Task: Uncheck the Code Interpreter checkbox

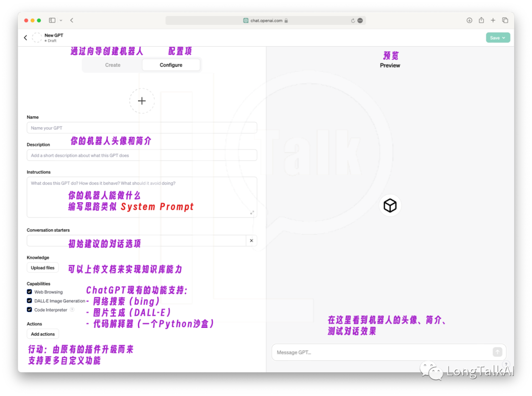Action: (x=30, y=310)
